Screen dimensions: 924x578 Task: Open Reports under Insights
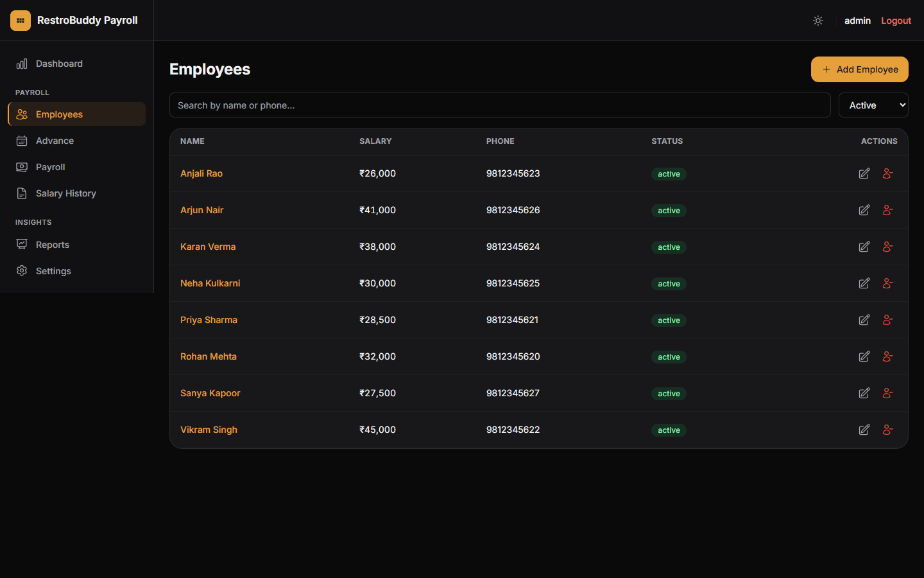tap(76, 245)
